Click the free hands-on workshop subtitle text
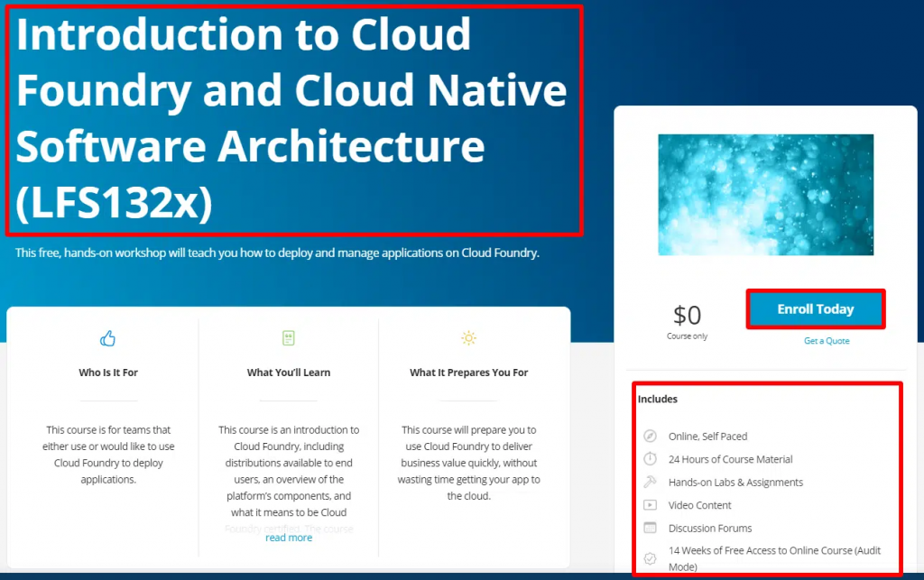This screenshot has width=924, height=580. [x=277, y=253]
